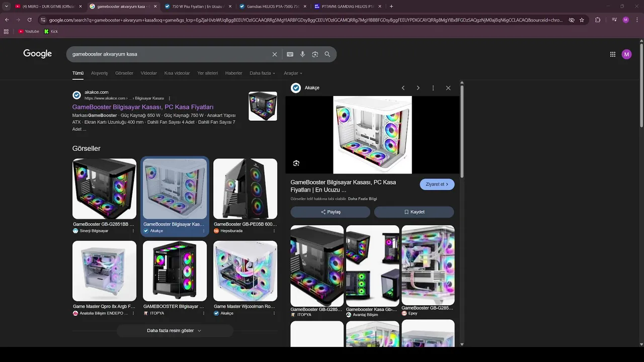The width and height of the screenshot is (644, 362).
Task: Select the Haberler search filter
Action: [233, 73]
